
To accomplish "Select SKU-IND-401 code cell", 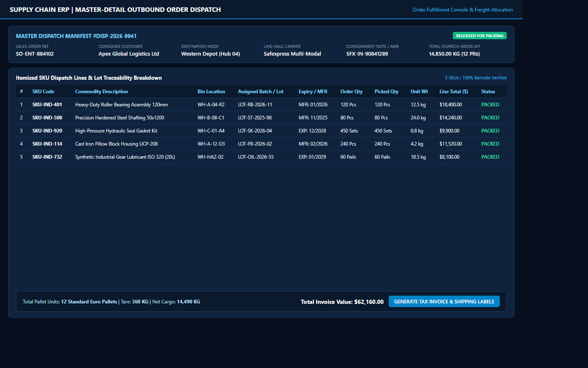I will click(x=47, y=105).
